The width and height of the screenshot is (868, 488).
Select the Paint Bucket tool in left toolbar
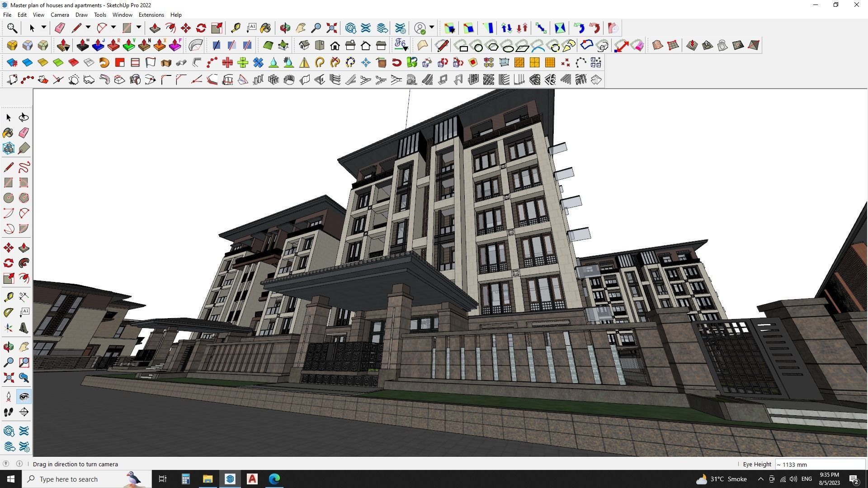8,133
